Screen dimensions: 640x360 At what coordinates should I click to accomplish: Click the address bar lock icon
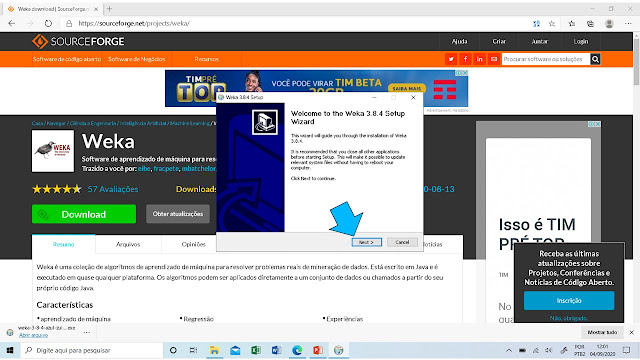click(x=69, y=23)
